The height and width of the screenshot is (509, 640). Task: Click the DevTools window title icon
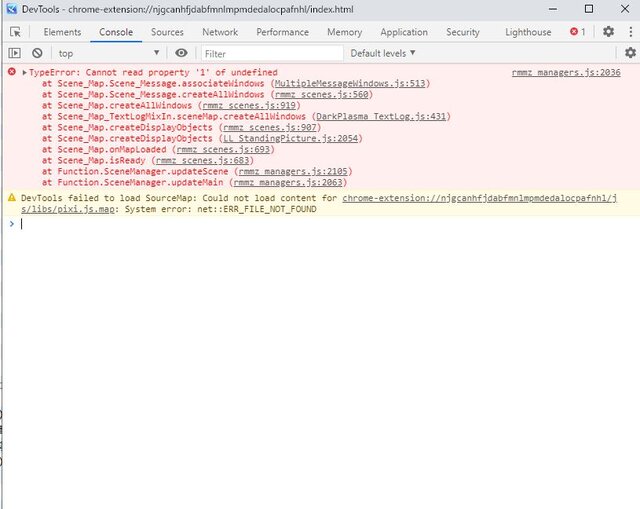[11, 9]
